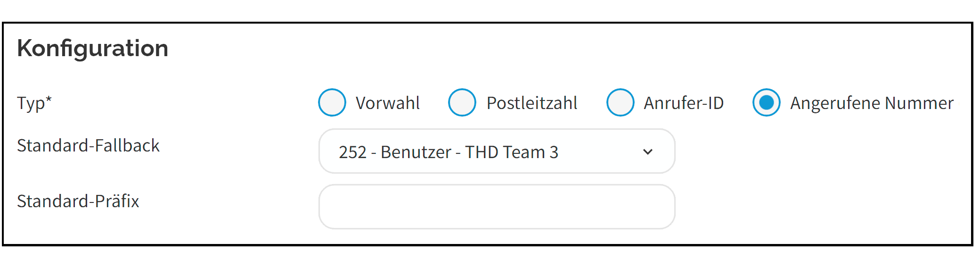Click the Angerufene Nummer label text

coord(872,103)
